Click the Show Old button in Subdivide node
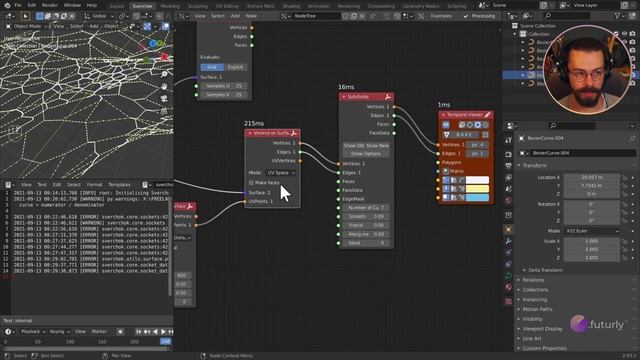Screen dimensions: 640x360 pos(354,146)
